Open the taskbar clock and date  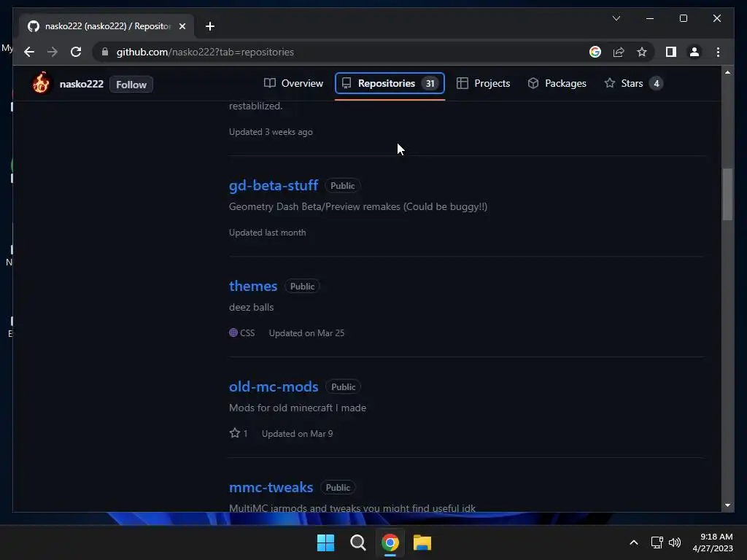click(x=713, y=542)
